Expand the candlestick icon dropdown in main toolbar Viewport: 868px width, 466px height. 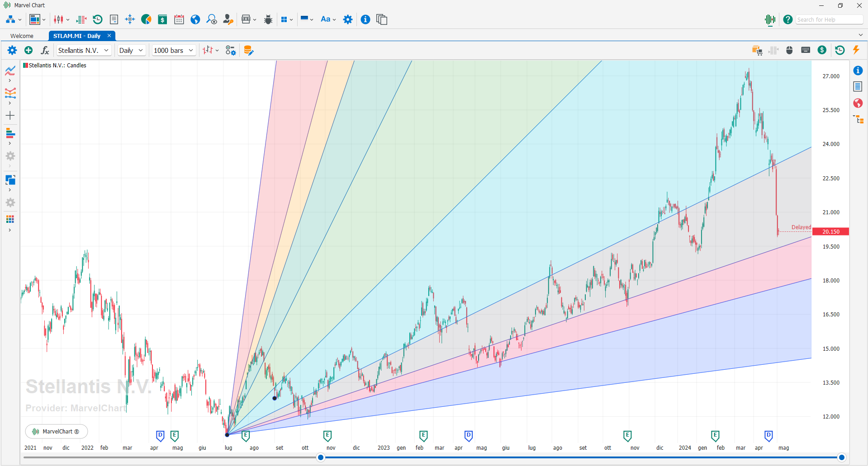click(x=68, y=20)
